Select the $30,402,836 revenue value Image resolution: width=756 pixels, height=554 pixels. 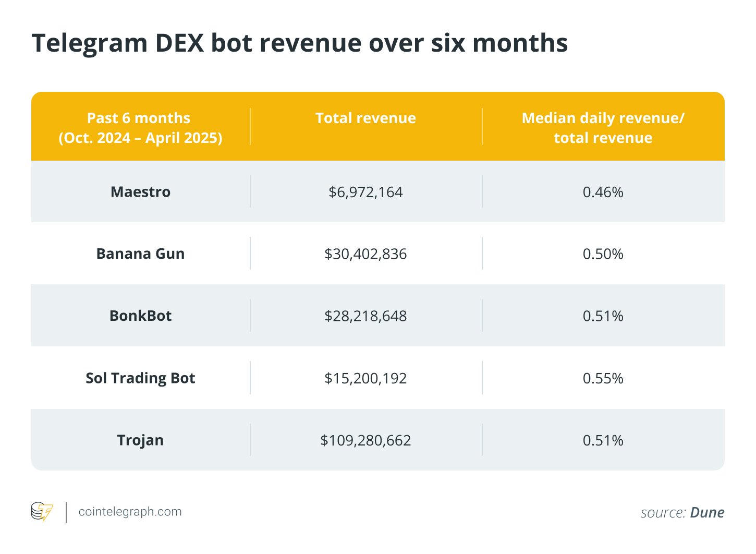click(x=365, y=254)
